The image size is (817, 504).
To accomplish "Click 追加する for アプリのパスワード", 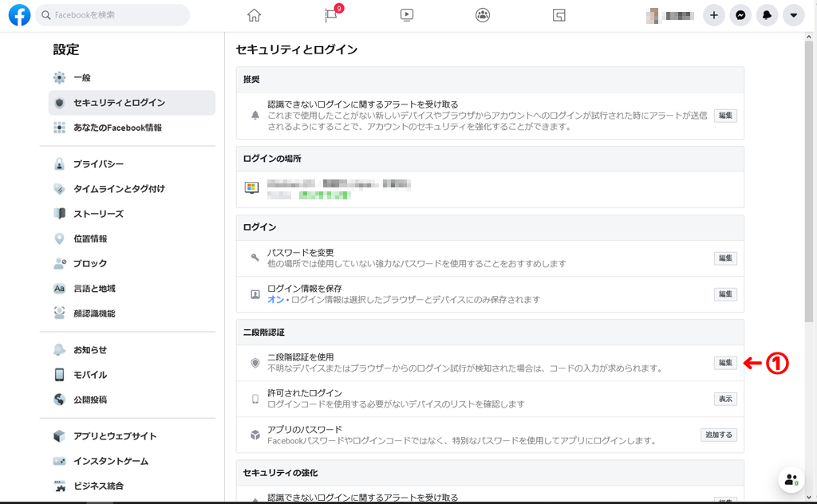I will [x=719, y=435].
